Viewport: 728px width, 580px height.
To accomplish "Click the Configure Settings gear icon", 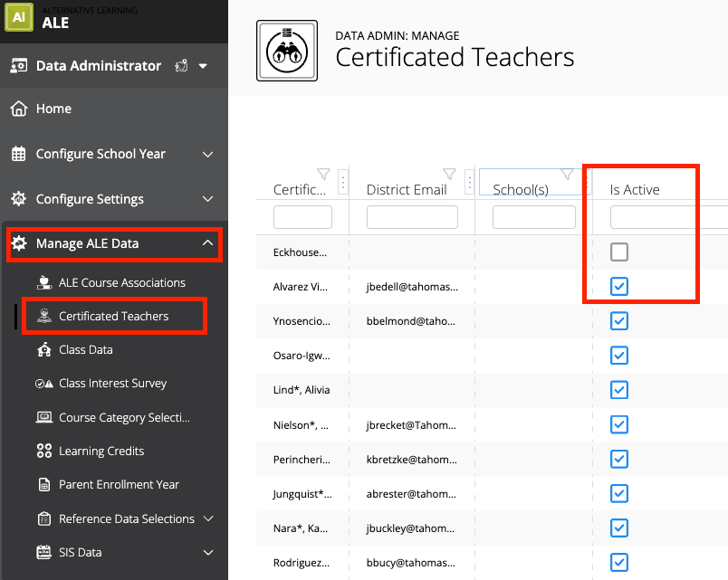I will pos(17,199).
